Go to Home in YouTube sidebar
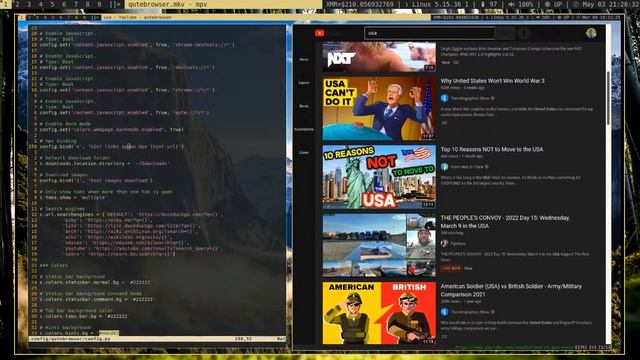Image resolution: width=640 pixels, height=360 pixels. point(304,60)
